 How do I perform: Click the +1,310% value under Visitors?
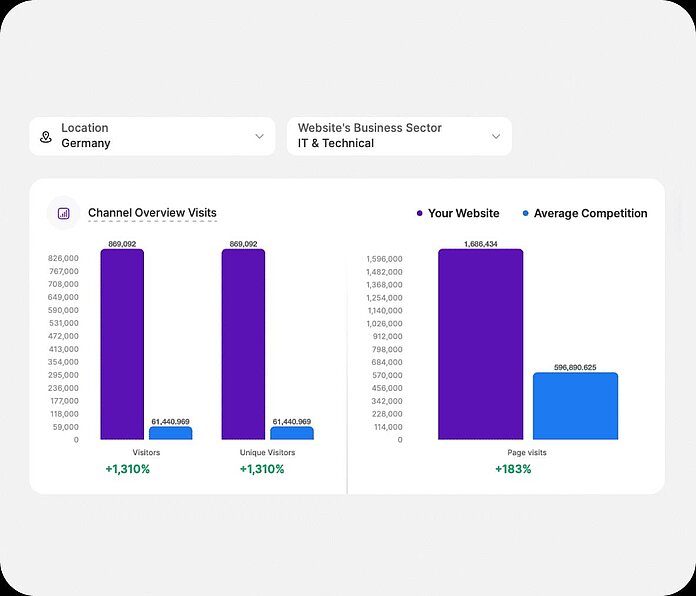[x=127, y=469]
